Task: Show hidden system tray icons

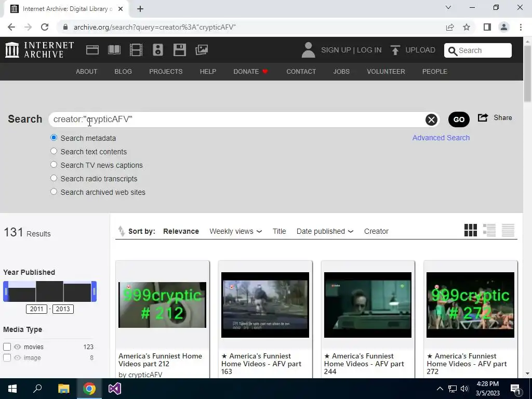Action: tap(440, 389)
